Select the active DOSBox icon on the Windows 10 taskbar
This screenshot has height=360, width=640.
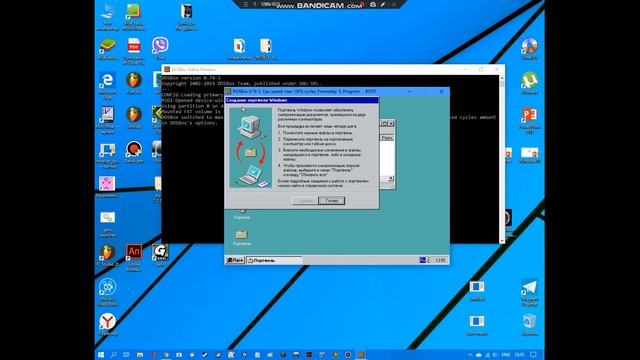click(x=361, y=355)
